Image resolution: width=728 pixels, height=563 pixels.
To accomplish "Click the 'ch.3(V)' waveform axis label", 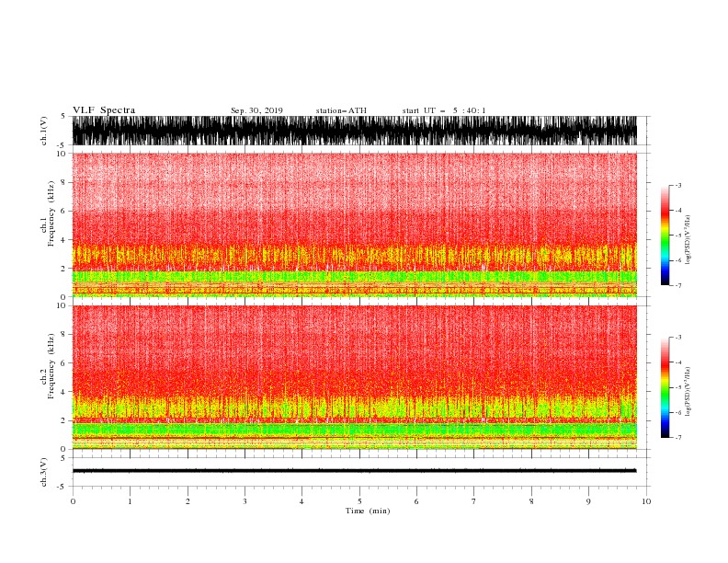I will 44,472.
